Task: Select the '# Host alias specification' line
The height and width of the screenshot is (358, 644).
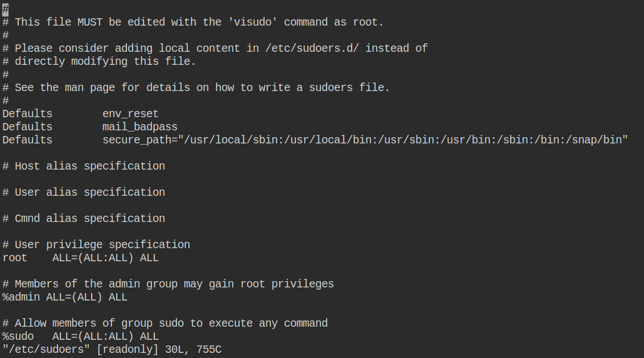Action: pyautogui.click(x=84, y=166)
